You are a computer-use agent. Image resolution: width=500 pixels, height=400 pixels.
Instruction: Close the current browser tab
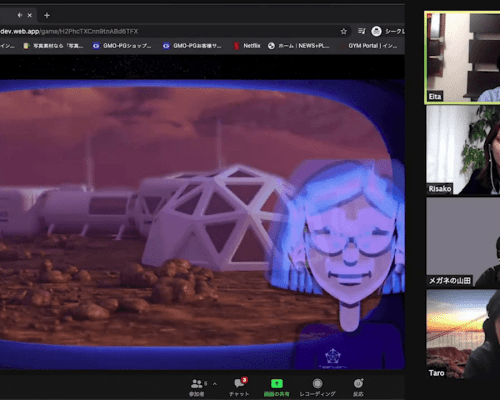[30, 15]
